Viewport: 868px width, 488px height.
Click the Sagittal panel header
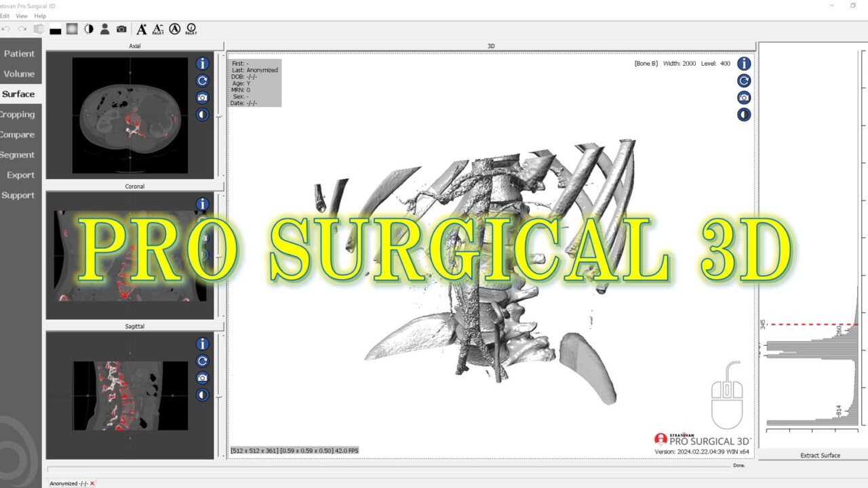(134, 326)
